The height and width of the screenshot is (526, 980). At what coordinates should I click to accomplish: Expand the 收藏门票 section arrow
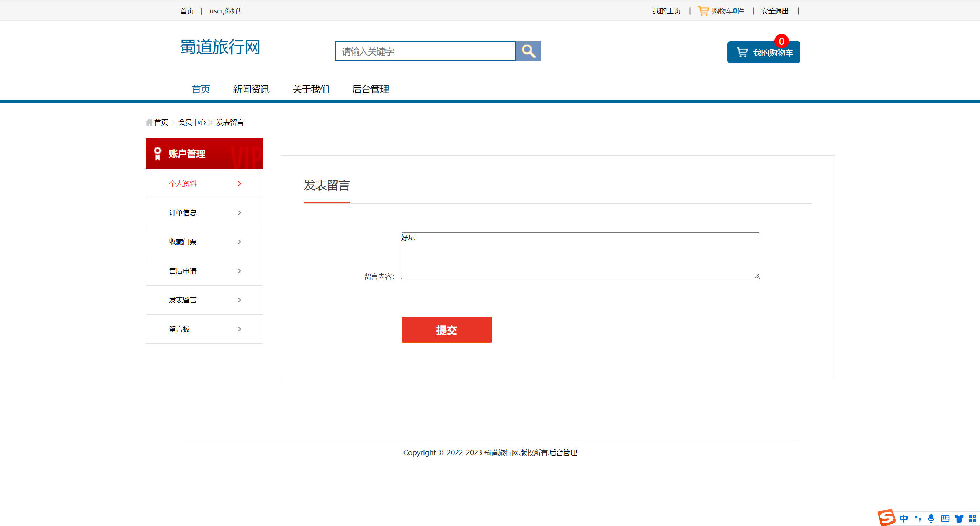click(x=240, y=242)
